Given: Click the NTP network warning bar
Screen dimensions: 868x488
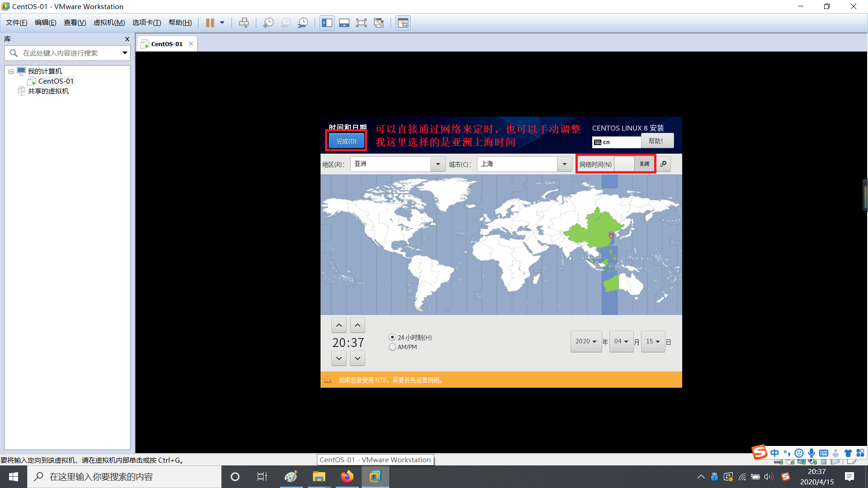Looking at the screenshot, I should coord(501,380).
